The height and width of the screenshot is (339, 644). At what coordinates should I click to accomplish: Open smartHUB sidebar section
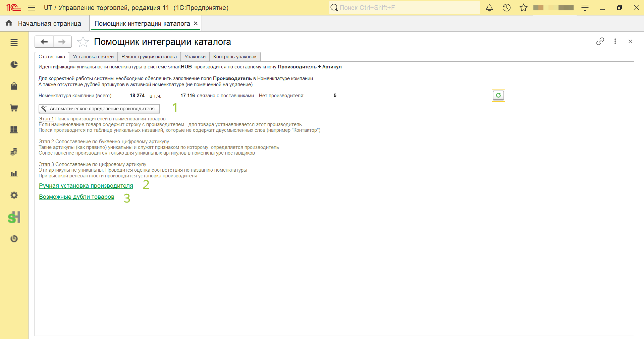click(x=14, y=217)
